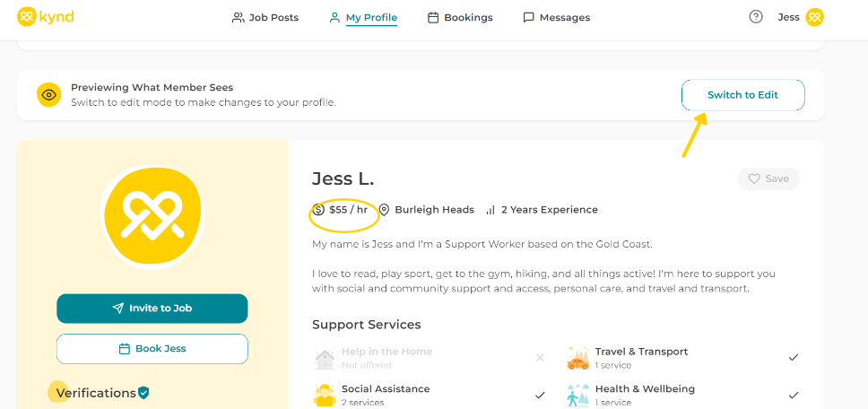Click the Invite to Job button
Screen dimensions: 868x409
[x=152, y=309]
